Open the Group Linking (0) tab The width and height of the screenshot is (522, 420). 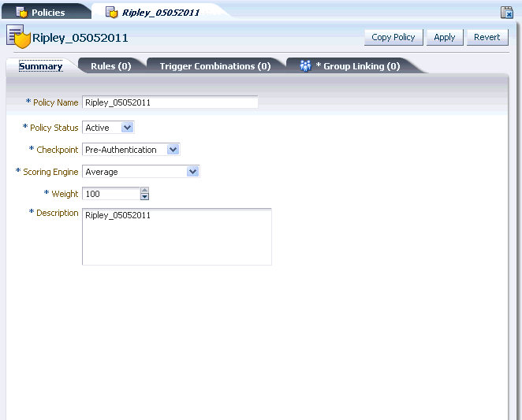click(x=353, y=66)
